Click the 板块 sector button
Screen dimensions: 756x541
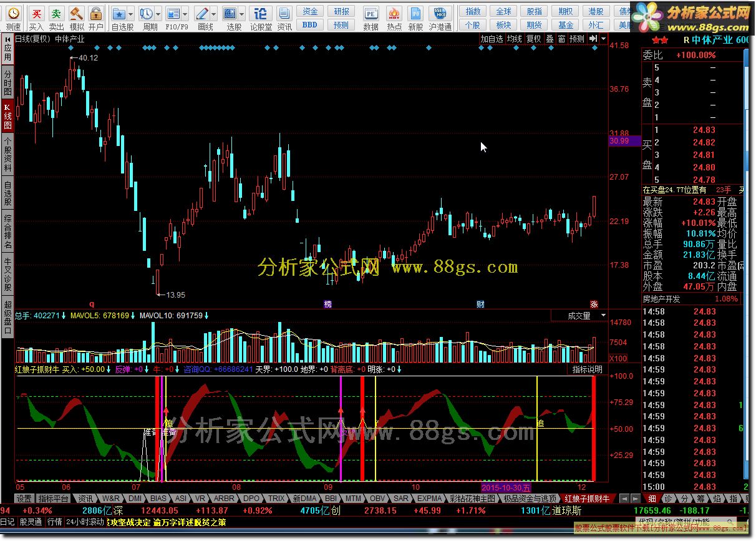click(504, 24)
